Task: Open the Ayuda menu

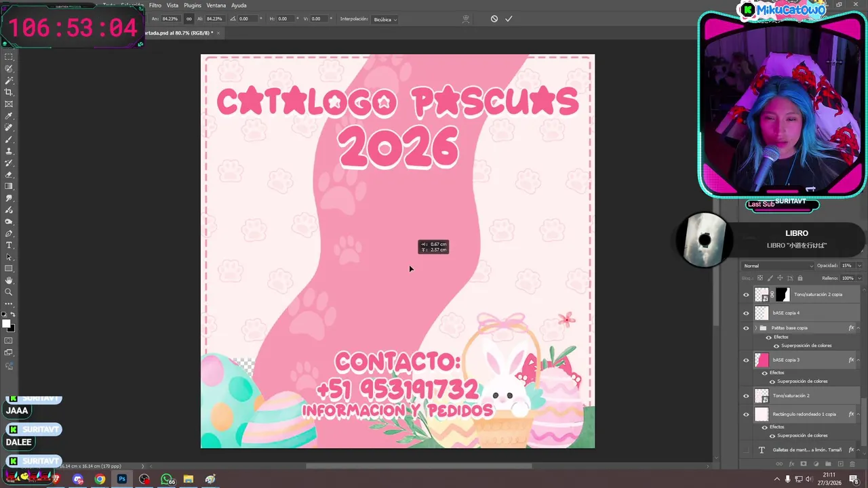Action: (x=239, y=5)
